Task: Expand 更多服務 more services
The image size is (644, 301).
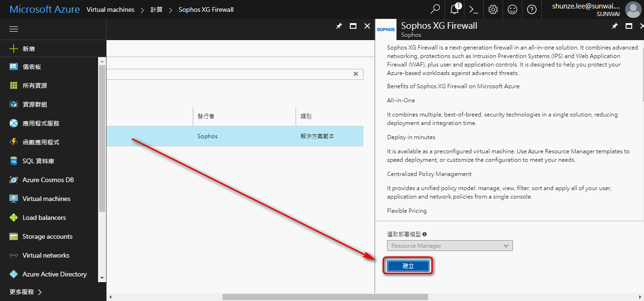Action: (x=25, y=292)
